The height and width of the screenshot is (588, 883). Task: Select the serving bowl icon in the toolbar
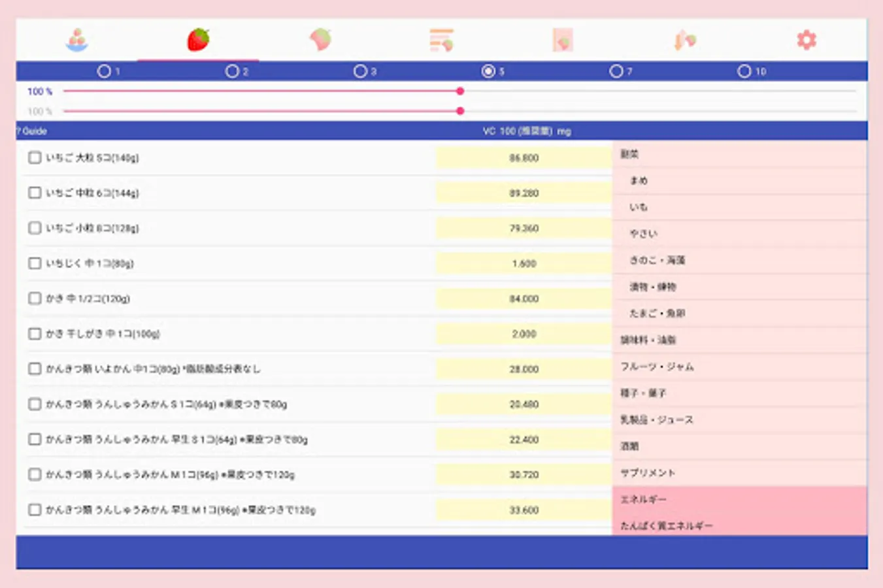pyautogui.click(x=77, y=39)
